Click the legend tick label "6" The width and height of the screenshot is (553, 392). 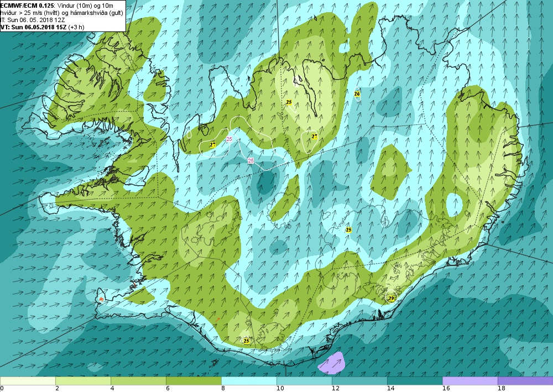(x=168, y=389)
